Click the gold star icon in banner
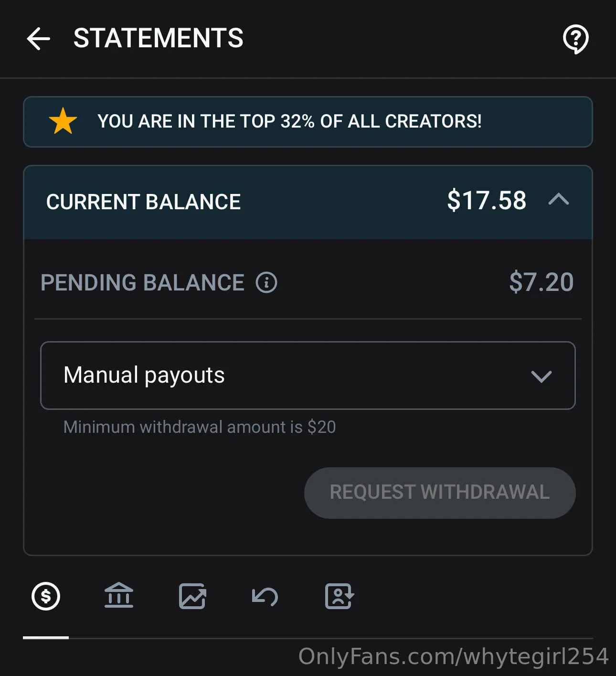This screenshot has width=616, height=676. tap(63, 121)
